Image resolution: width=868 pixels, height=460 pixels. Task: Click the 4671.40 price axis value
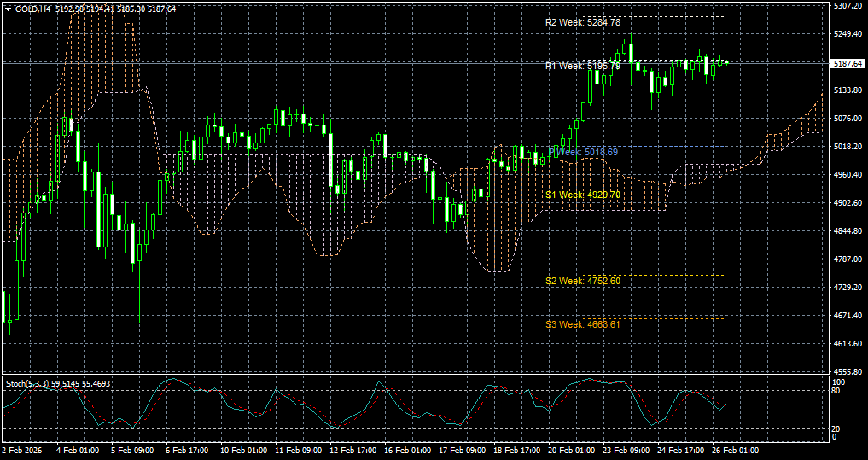848,316
